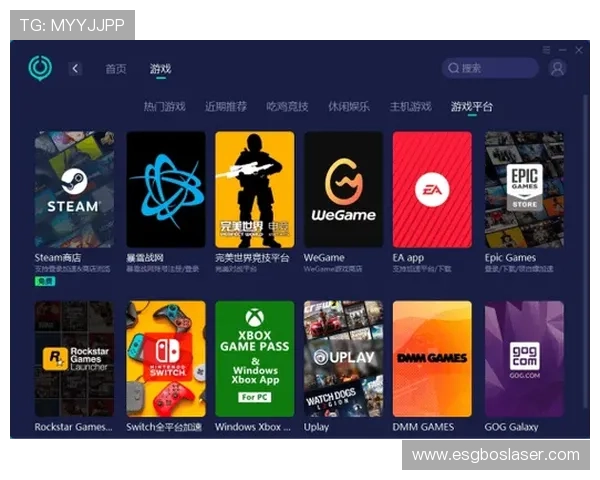Screen dimensions: 600x480
Task: Open the WeGame logo tile
Action: (343, 189)
